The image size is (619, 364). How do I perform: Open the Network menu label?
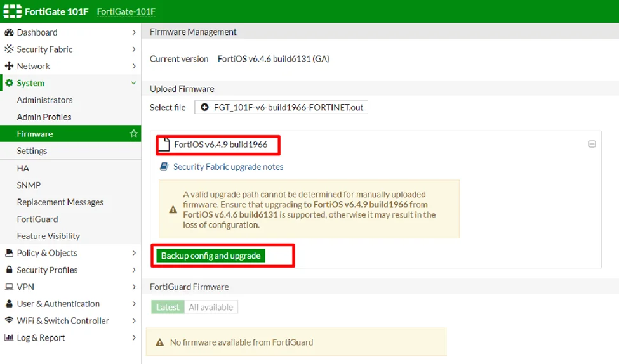(x=34, y=66)
